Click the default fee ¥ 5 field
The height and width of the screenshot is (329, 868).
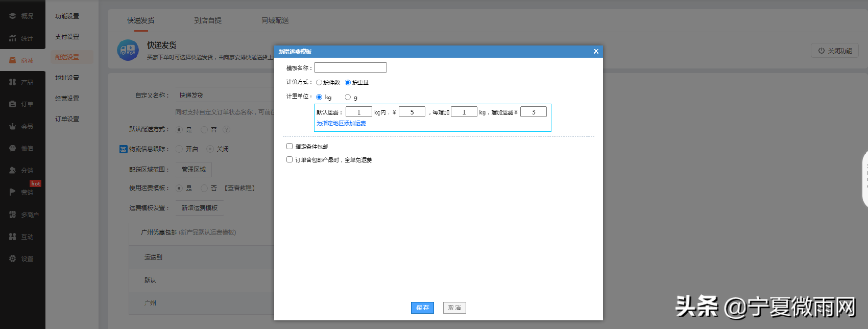[412, 112]
